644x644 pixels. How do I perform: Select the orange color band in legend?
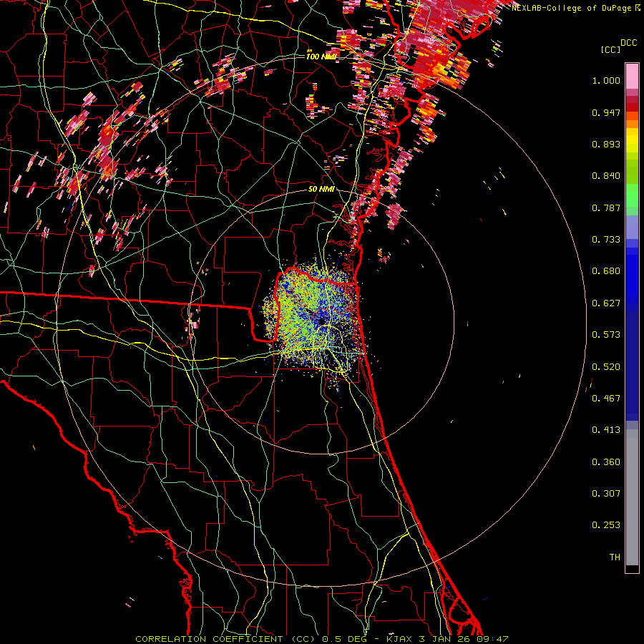pos(632,124)
